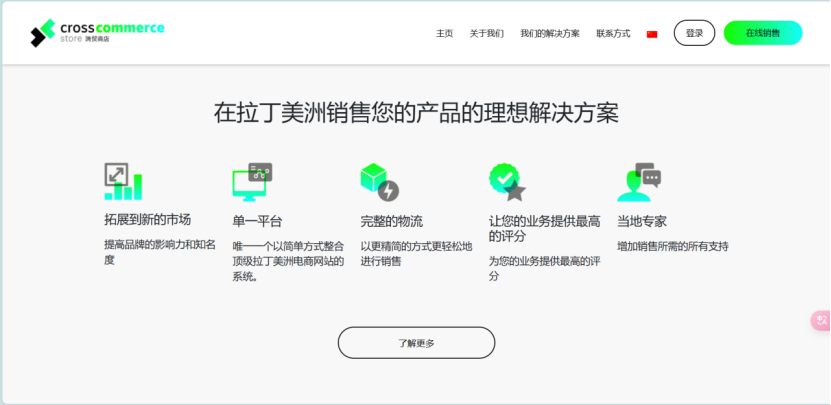The image size is (831, 405).
Task: Select the bar chart market expansion icon
Action: coord(123,181)
